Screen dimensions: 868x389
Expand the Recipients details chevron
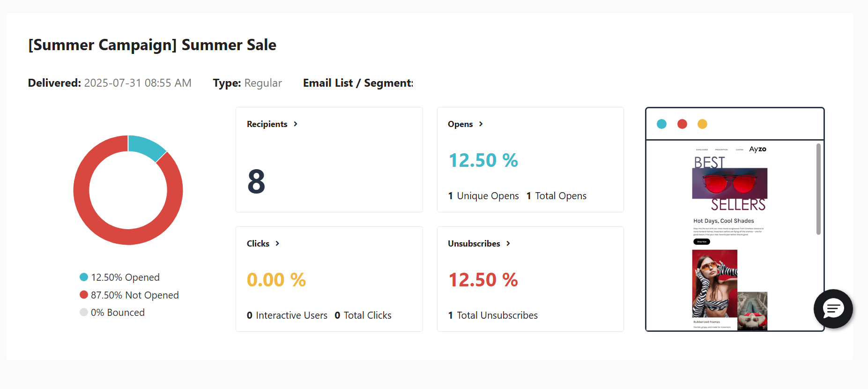(x=296, y=124)
